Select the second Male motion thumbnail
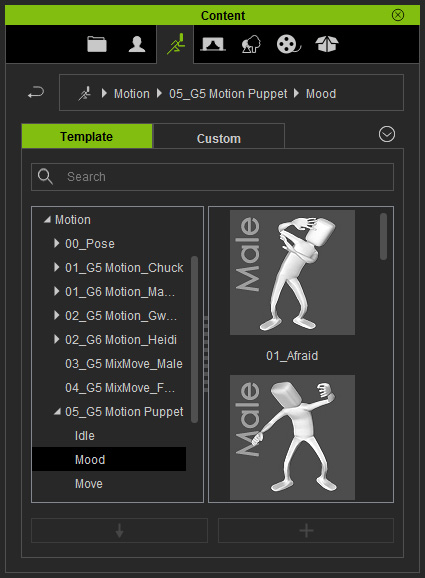The image size is (425, 578). pos(292,438)
